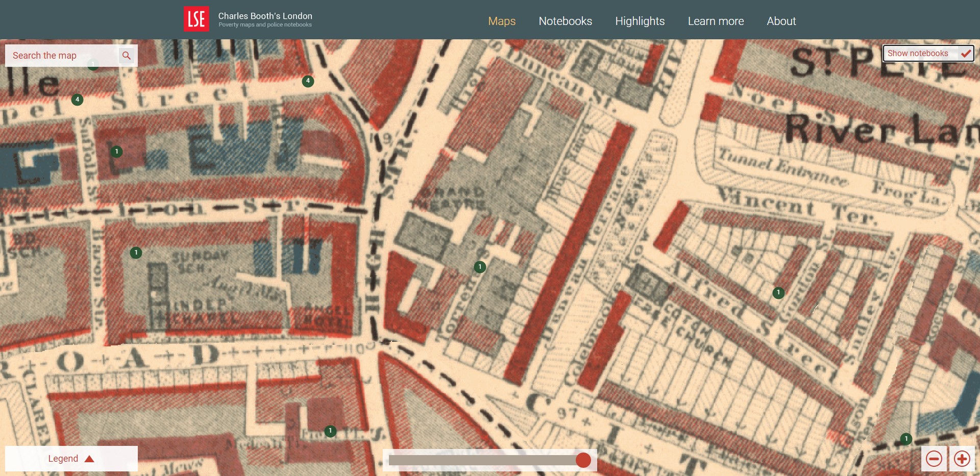Image resolution: width=980 pixels, height=476 pixels.
Task: Open notebook marker near Grand Theatre
Action: click(x=480, y=267)
